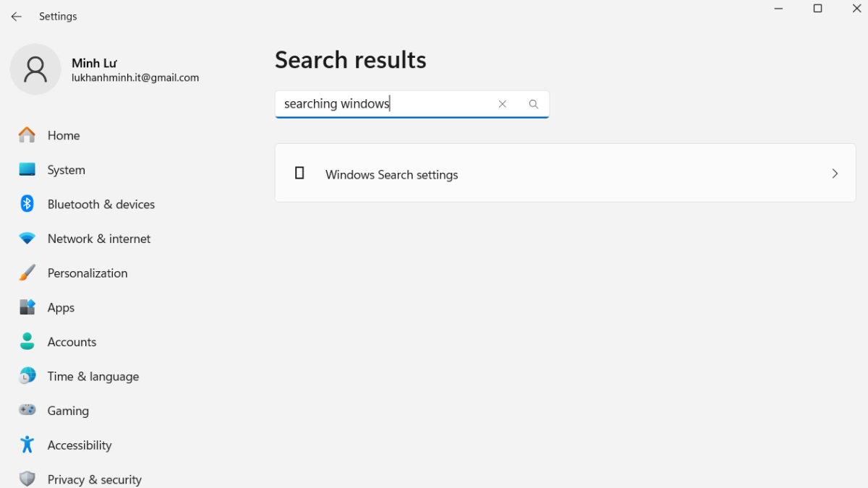Open the user profile avatar picture
This screenshot has height=488, width=868.
coord(35,69)
